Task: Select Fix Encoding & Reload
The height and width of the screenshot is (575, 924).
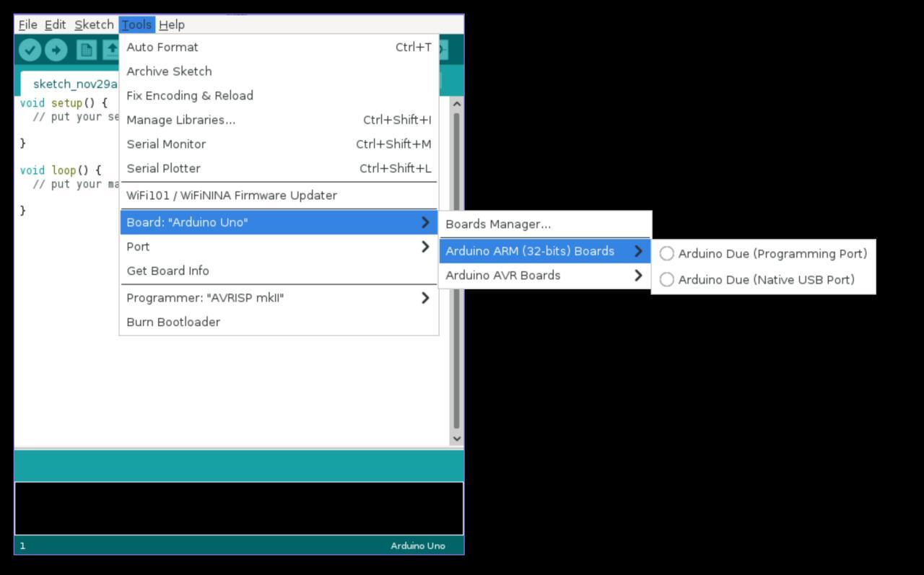Action: [279, 95]
